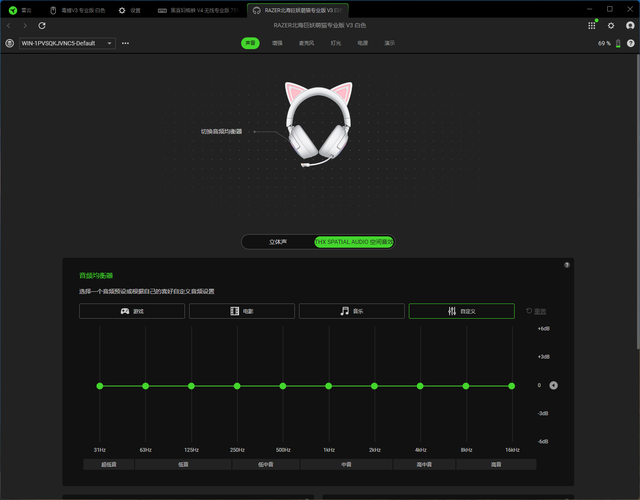The width and height of the screenshot is (640, 500).
Task: Open the Demo (演示) tab
Action: point(390,43)
